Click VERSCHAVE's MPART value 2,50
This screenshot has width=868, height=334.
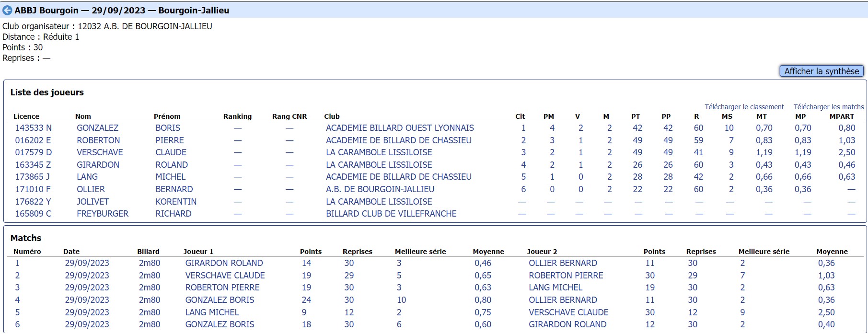[847, 152]
